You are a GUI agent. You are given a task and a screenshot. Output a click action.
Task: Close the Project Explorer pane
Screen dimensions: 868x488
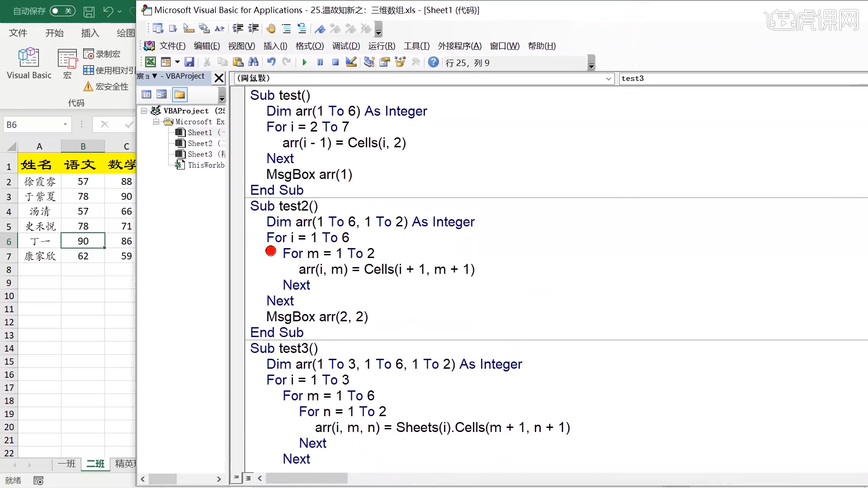(x=219, y=78)
